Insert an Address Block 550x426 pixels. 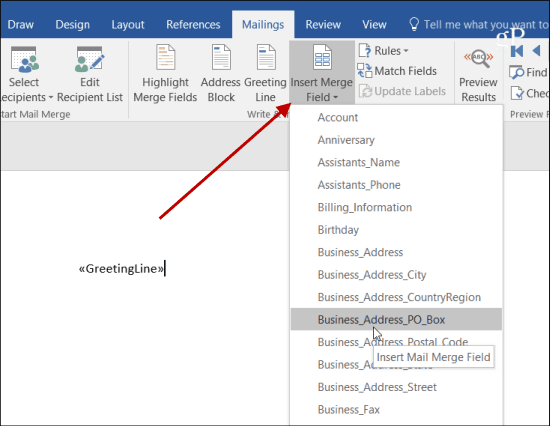coord(221,74)
